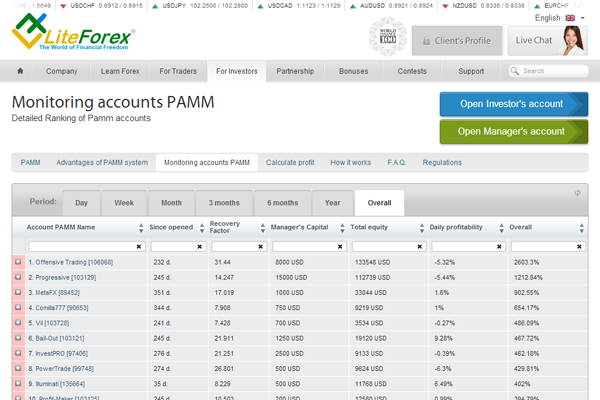The image size is (600, 400).
Task: Click Open Manager's account button
Action: pyautogui.click(x=514, y=132)
